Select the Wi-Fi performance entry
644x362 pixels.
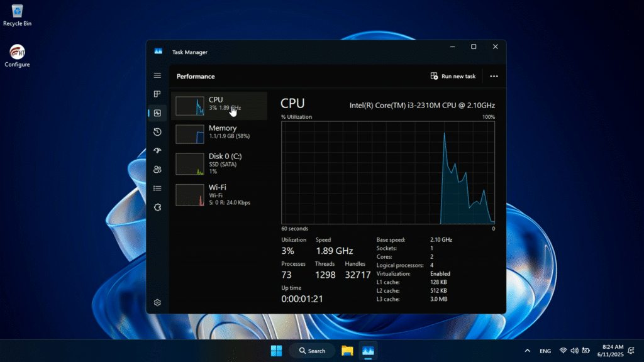click(x=219, y=195)
